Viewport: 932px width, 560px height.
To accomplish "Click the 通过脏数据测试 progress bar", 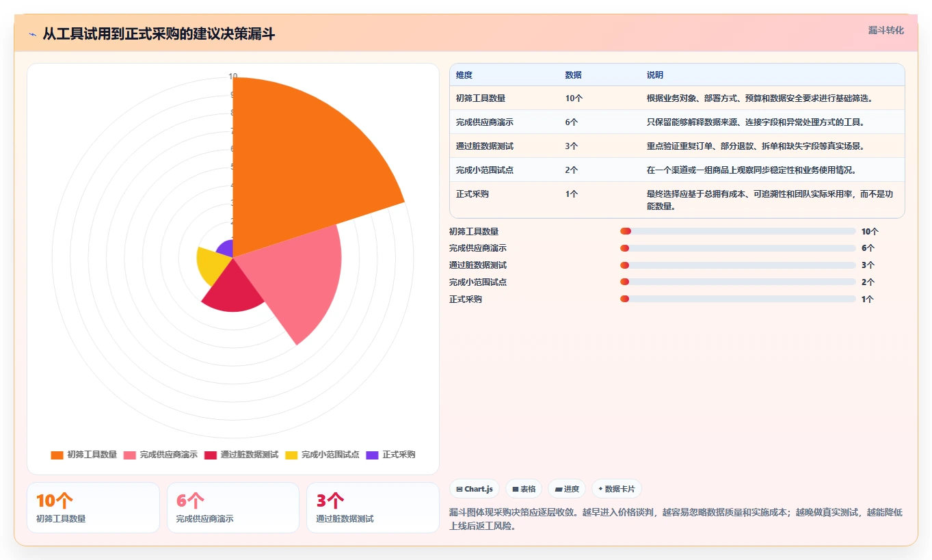I will [738, 265].
